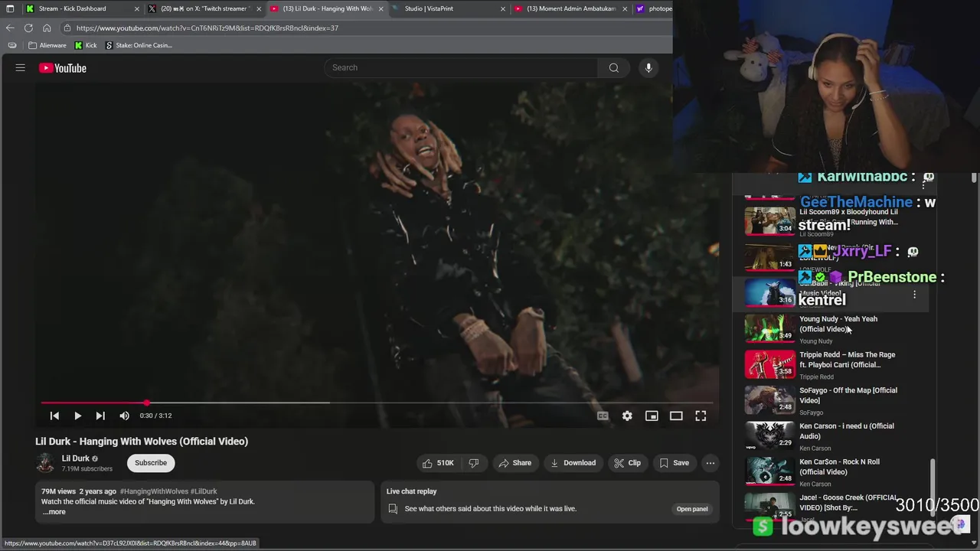
Task: Click the '79M views' text
Action: click(x=58, y=491)
